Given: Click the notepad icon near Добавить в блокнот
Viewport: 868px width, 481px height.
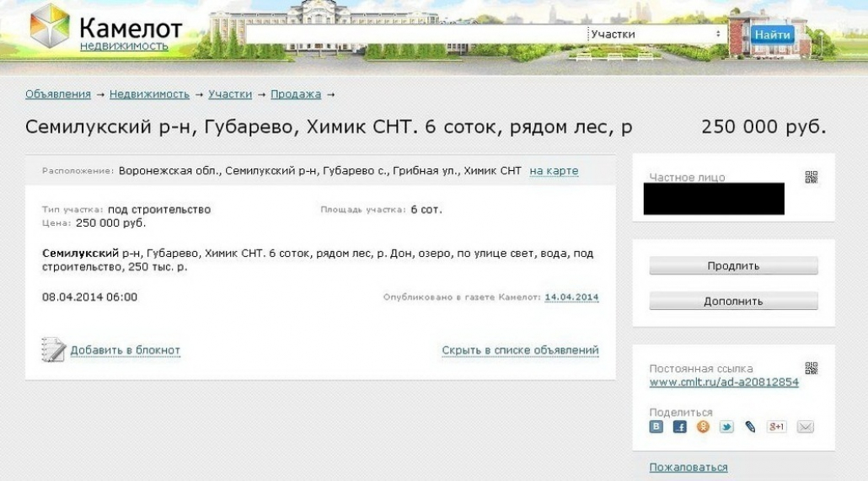Looking at the screenshot, I should pyautogui.click(x=54, y=350).
